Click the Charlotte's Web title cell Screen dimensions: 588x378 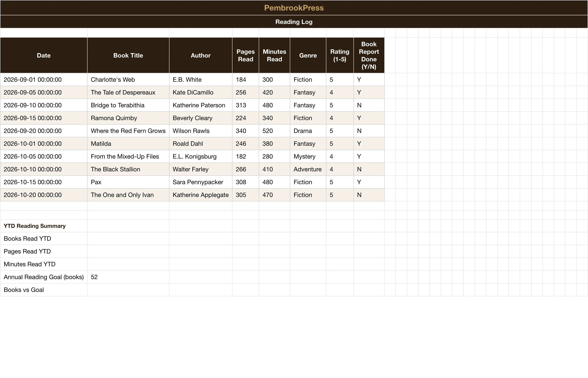click(x=128, y=80)
